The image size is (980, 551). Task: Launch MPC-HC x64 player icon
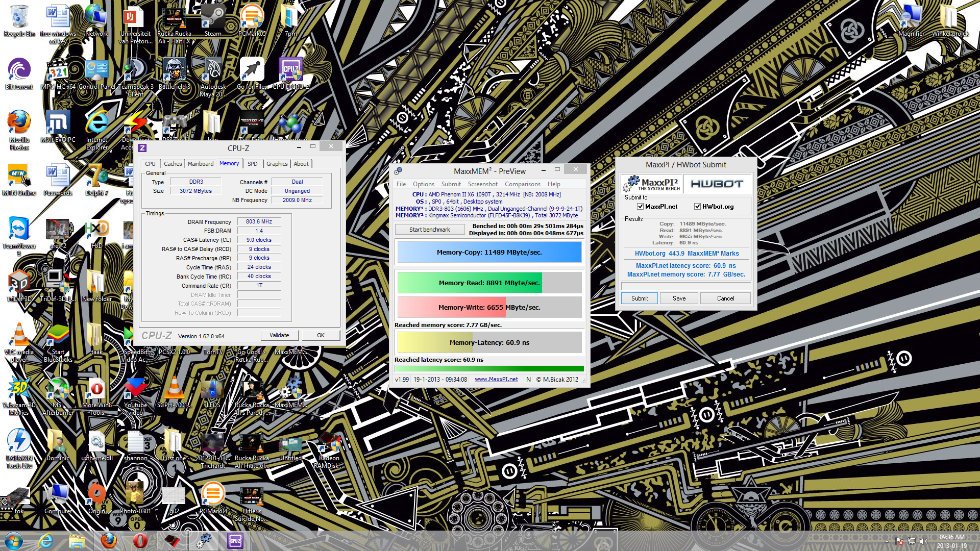point(58,73)
